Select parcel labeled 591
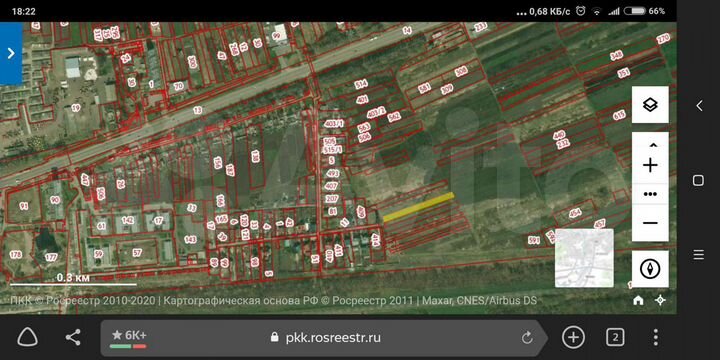Viewport: 720px width, 360px height. point(534,240)
